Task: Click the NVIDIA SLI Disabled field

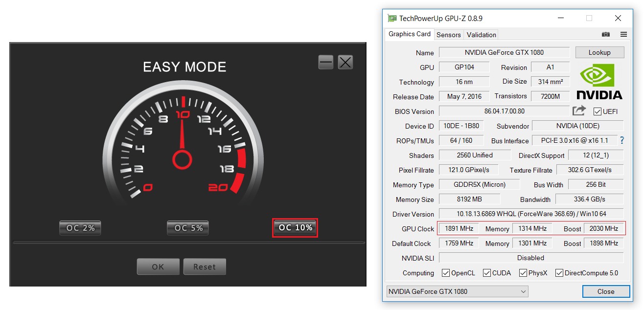Action: 531,258
